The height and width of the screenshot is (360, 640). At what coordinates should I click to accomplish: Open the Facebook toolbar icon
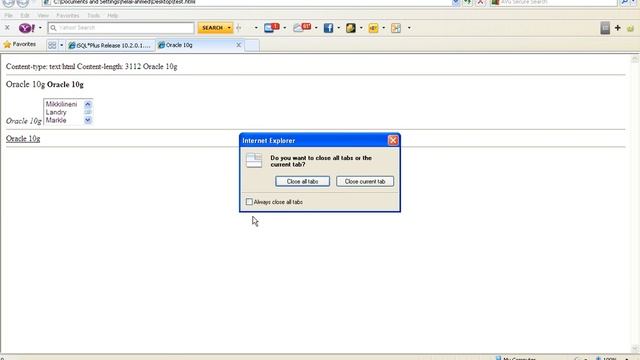(329, 28)
